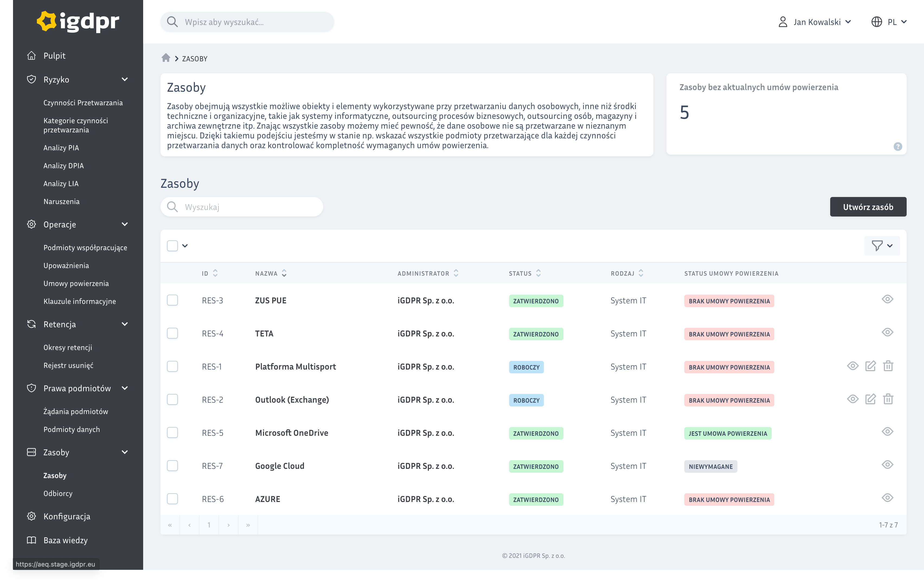
Task: Edit the Outlook (Exchange) resource
Action: [870, 399]
